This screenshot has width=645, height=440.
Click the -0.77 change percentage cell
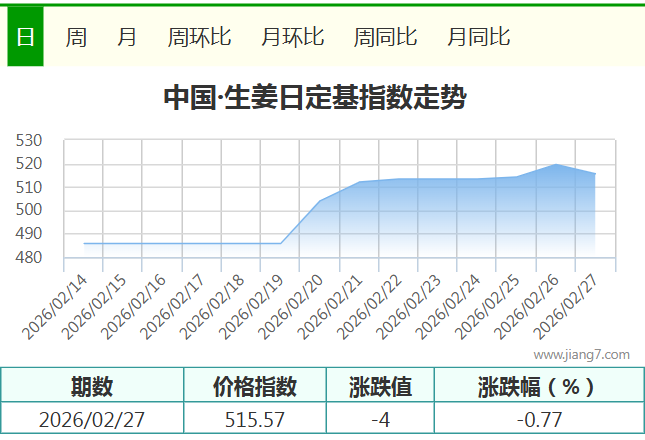pos(538,420)
